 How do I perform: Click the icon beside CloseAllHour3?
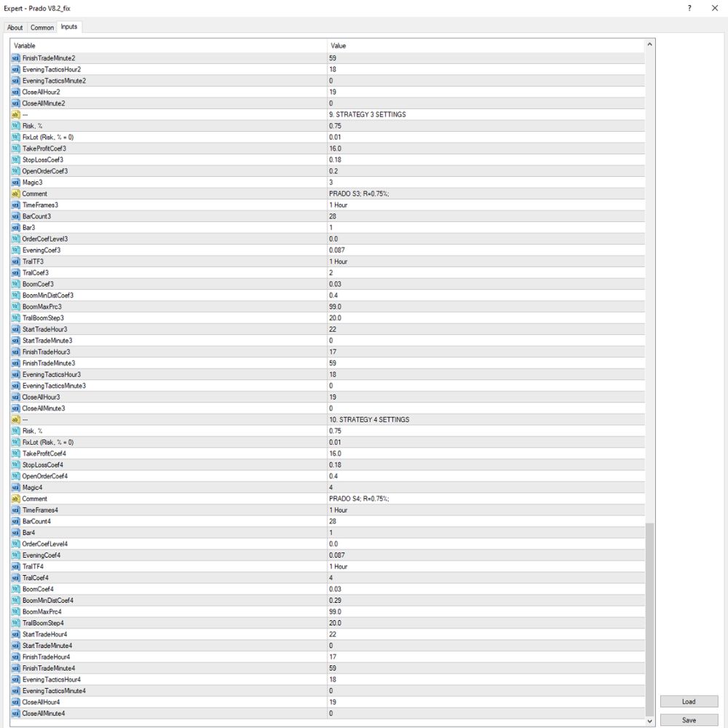coord(16,397)
